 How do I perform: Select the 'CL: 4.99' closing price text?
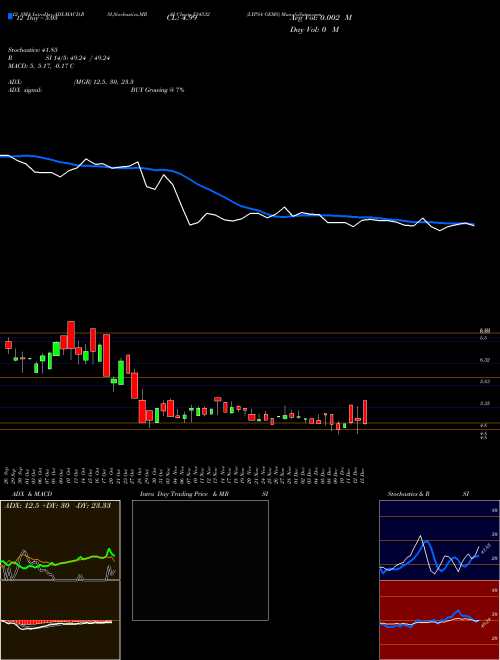(182, 18)
